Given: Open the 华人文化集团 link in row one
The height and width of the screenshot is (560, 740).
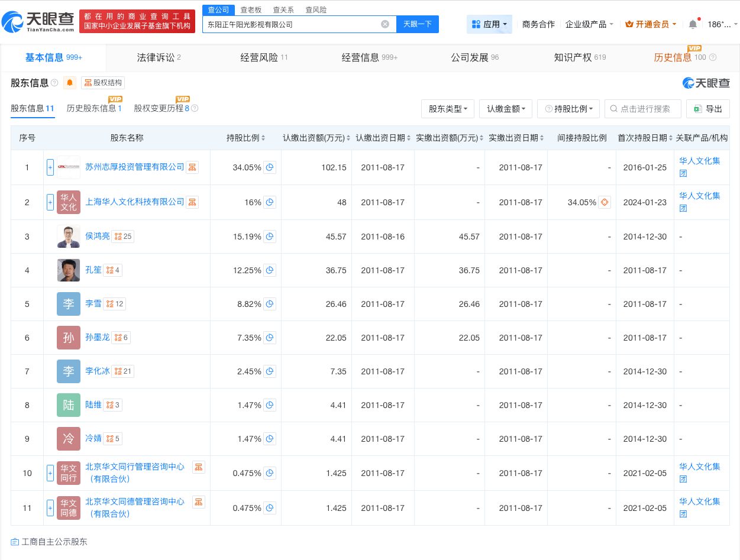Looking at the screenshot, I should click(x=699, y=166).
